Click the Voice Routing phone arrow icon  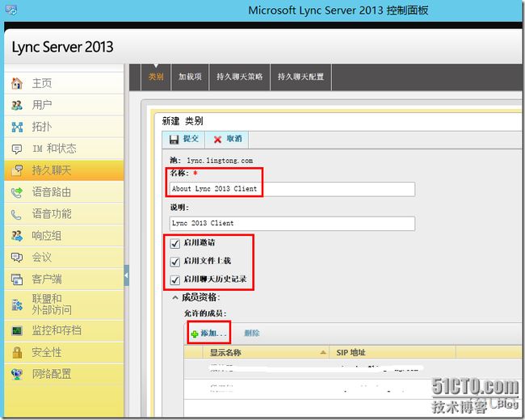pos(17,192)
